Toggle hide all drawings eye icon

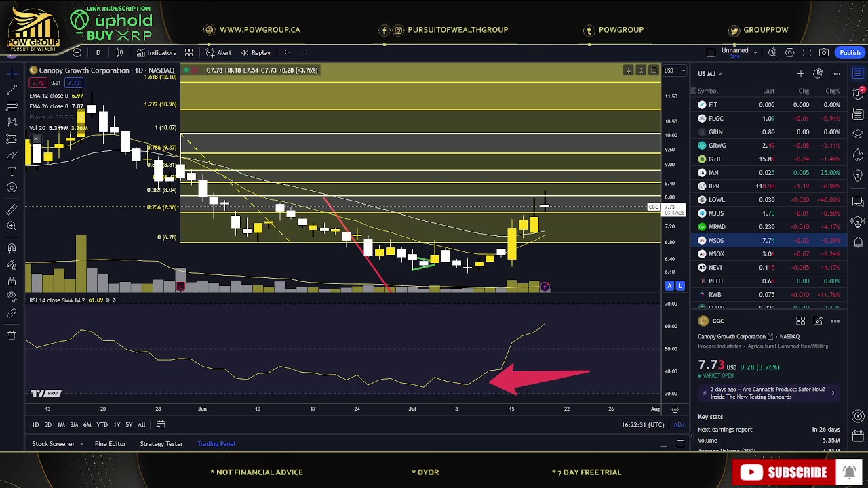tap(12, 297)
